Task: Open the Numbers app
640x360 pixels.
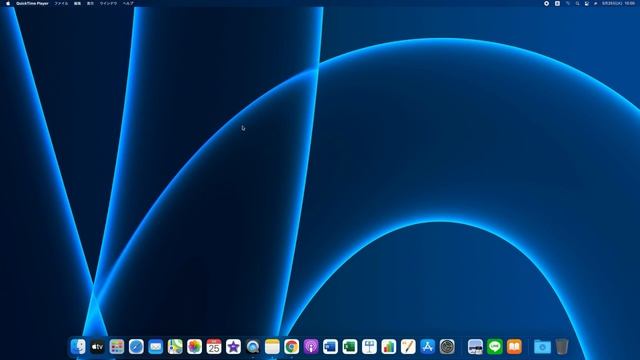Action: pos(389,347)
